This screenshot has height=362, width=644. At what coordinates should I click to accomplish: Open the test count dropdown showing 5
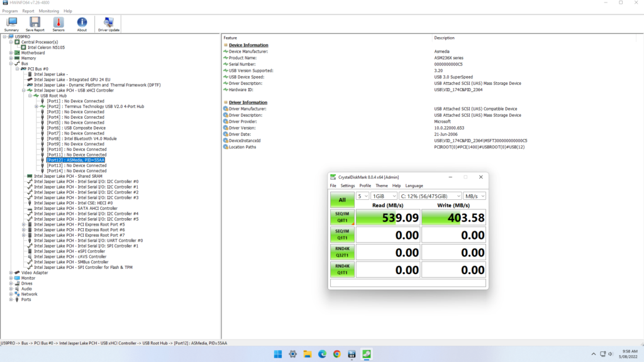363,196
